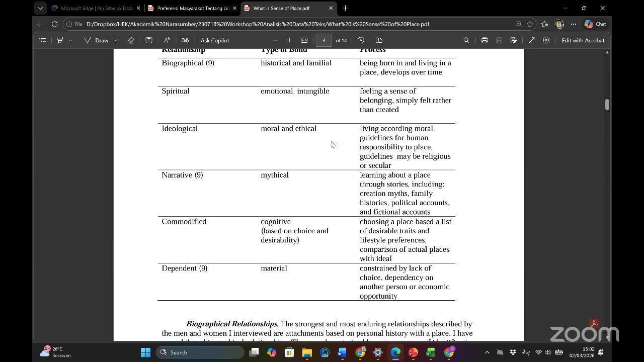The width and height of the screenshot is (644, 362).
Task: Open Edge Settings and more menu
Action: [x=574, y=24]
